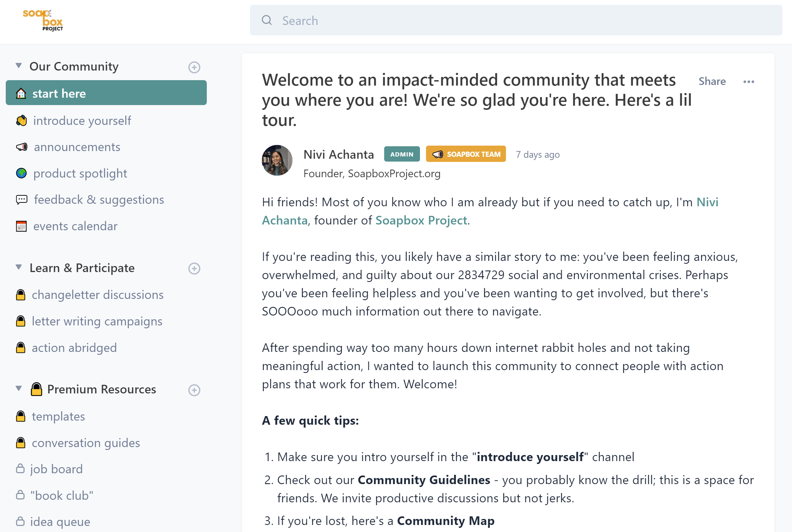Click the lock icon beside Premium Resources heading
Screen dimensions: 792x532
[x=36, y=389]
